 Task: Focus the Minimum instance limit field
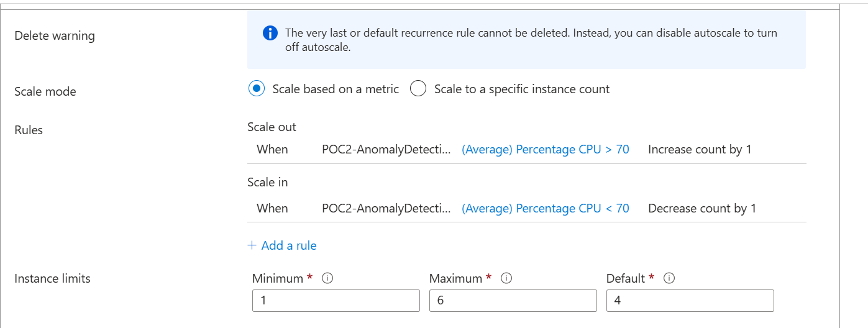pyautogui.click(x=336, y=301)
